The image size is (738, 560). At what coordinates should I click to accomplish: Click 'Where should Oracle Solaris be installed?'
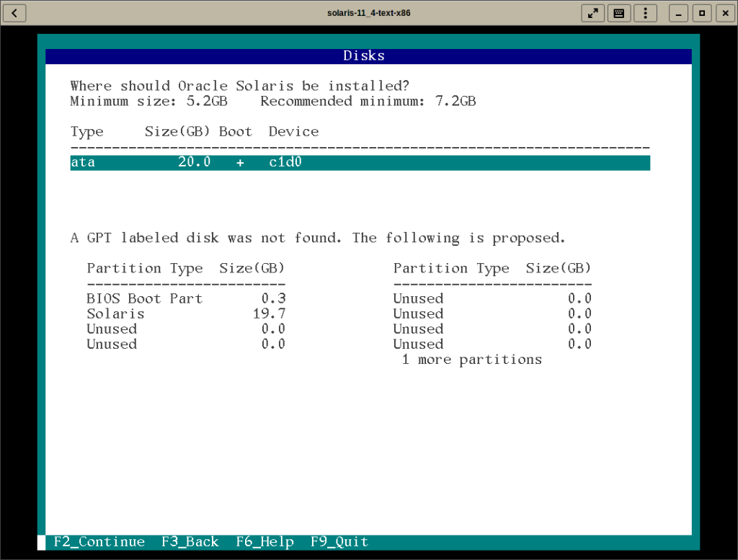240,86
